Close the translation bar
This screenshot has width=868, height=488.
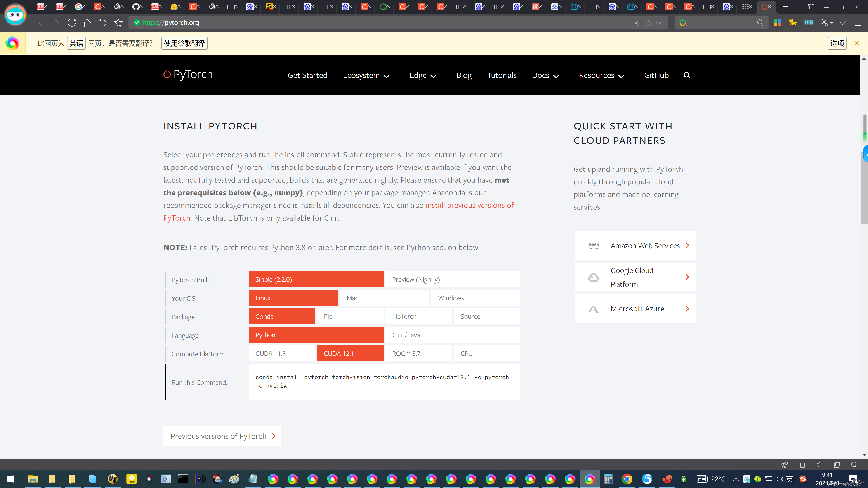[856, 43]
